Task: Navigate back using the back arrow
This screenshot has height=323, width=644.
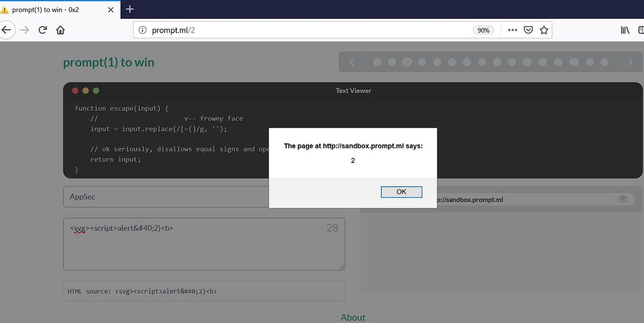Action: (x=7, y=29)
